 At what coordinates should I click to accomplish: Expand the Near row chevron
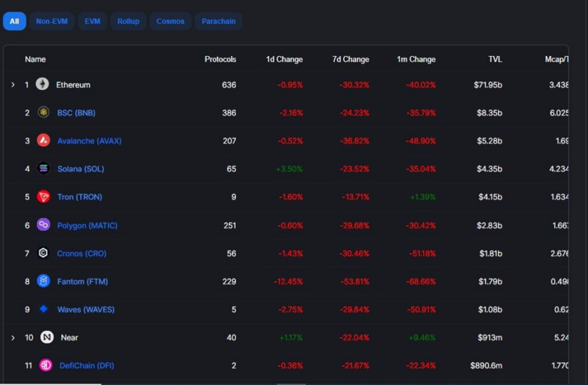(13, 338)
